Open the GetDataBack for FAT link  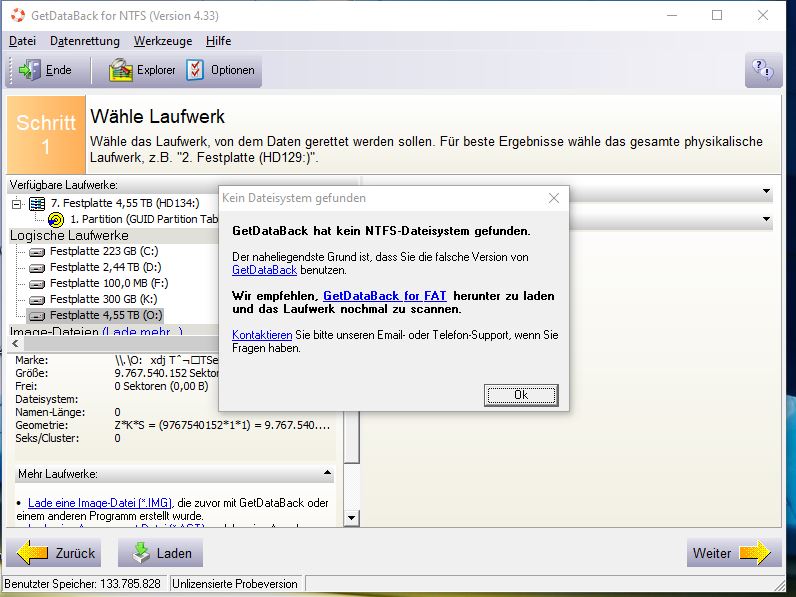pyautogui.click(x=385, y=296)
